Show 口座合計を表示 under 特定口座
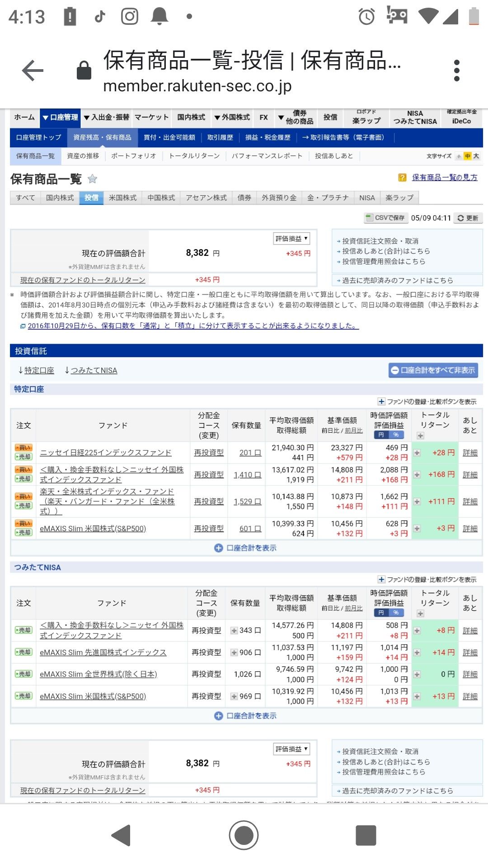Screen dimensions: 488x868 point(245,548)
